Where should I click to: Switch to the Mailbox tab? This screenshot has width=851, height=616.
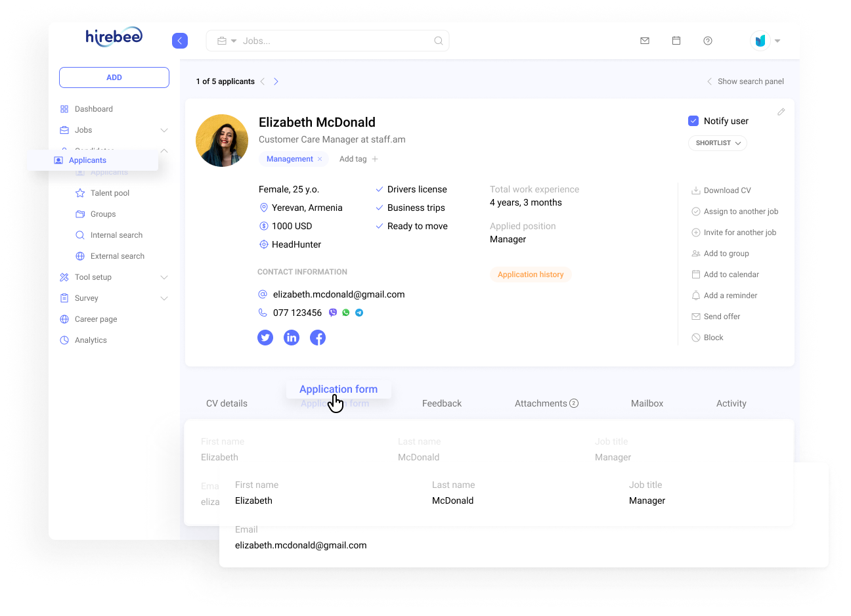pos(647,403)
